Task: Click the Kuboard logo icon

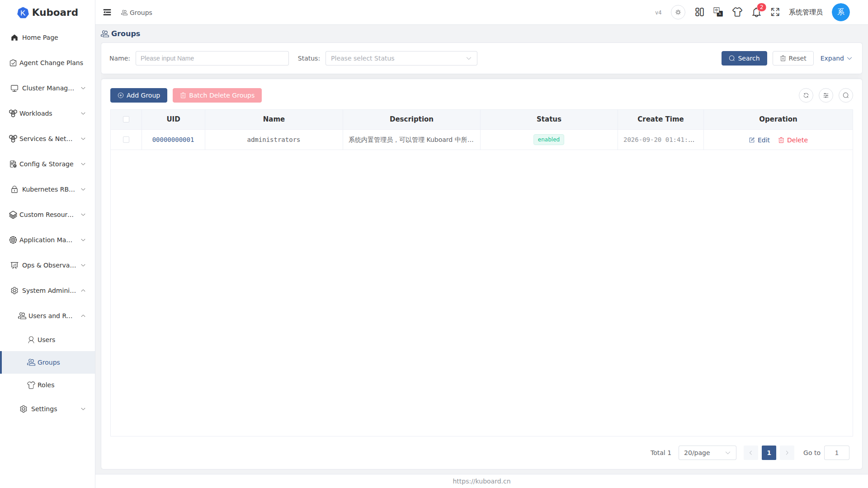Action: coord(23,13)
